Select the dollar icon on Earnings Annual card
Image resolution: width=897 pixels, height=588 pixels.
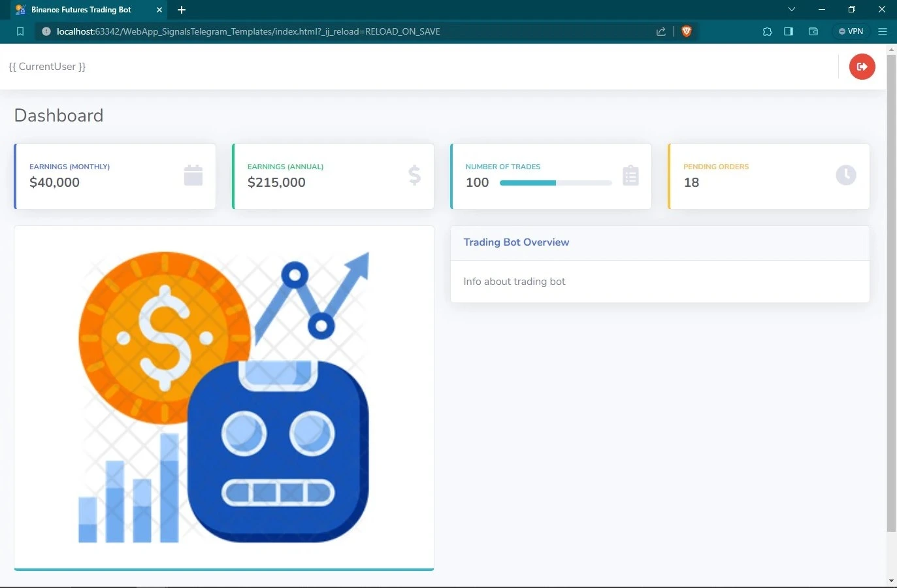414,175
